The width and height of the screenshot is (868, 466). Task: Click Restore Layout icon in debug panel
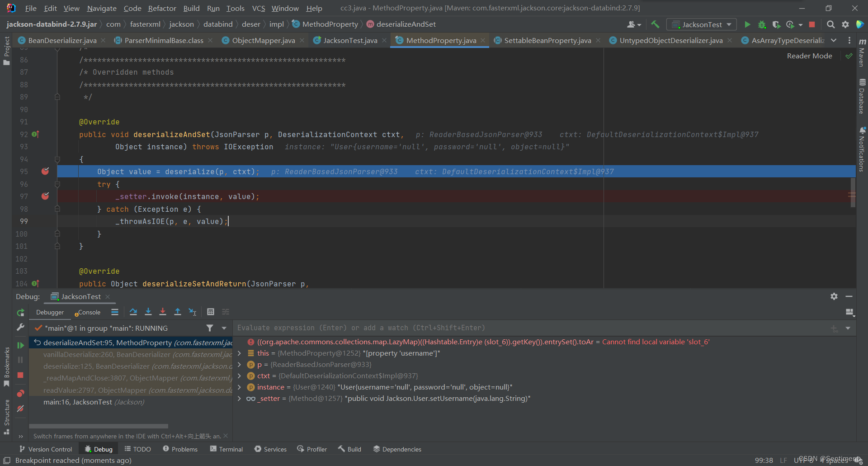(849, 312)
